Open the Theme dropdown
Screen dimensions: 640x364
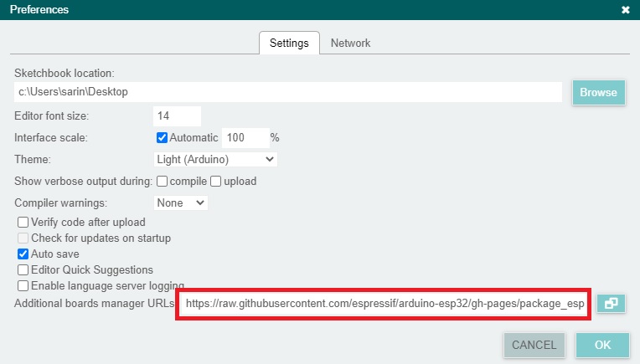pos(215,159)
